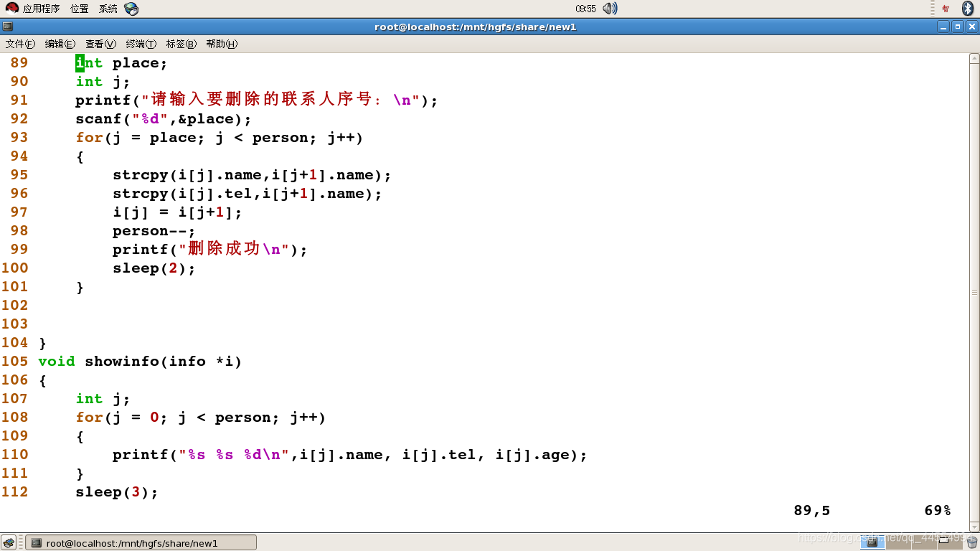980x551 pixels.
Task: Click 'sleep(3);' on line 112
Action: [x=117, y=492]
